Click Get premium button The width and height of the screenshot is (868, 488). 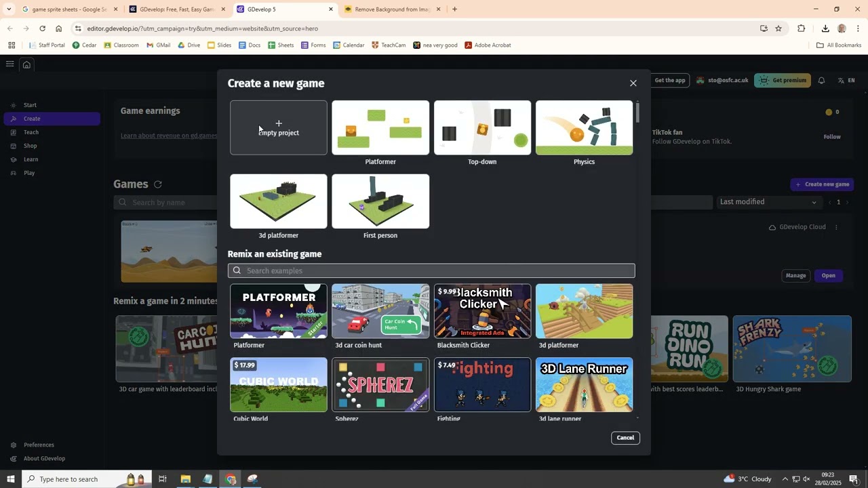click(x=783, y=80)
